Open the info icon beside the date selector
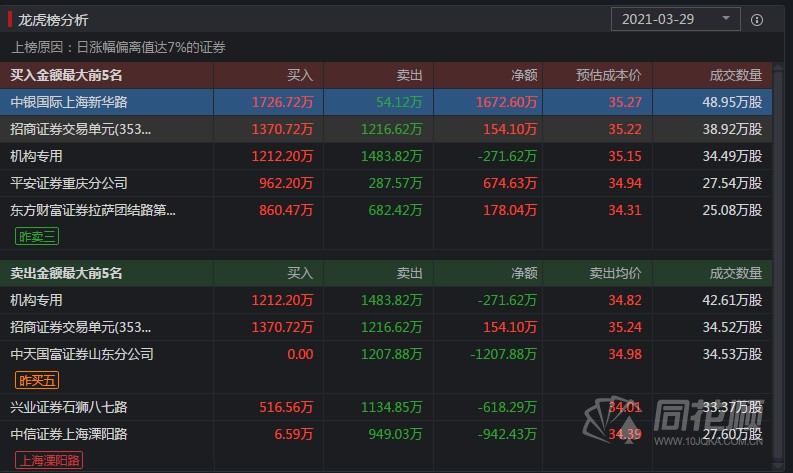 point(757,20)
